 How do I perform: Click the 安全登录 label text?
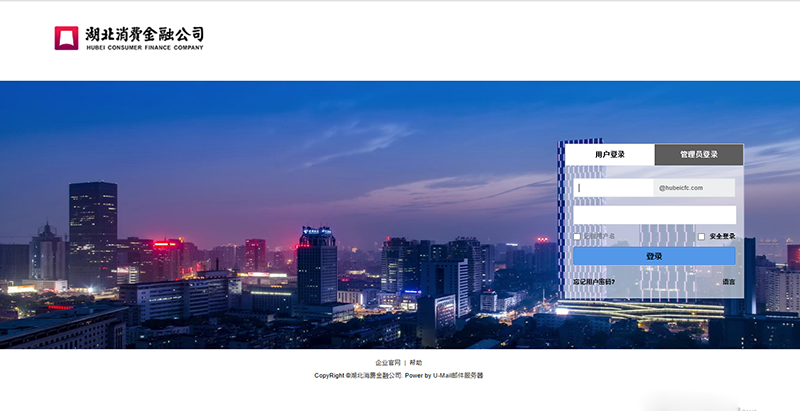[722, 237]
